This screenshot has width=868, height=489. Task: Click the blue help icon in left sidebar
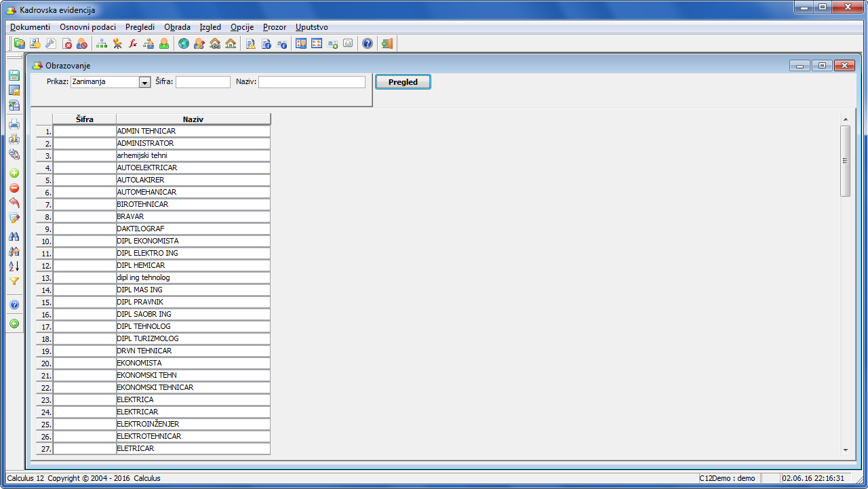pyautogui.click(x=14, y=305)
